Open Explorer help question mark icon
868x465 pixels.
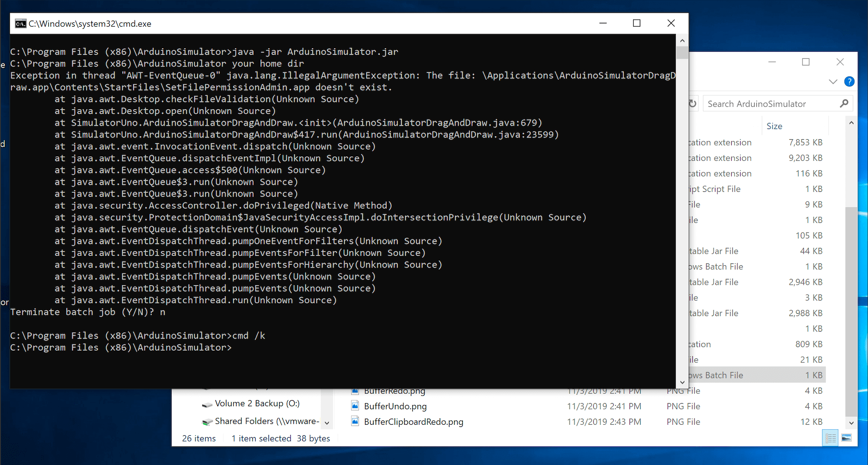[849, 81]
